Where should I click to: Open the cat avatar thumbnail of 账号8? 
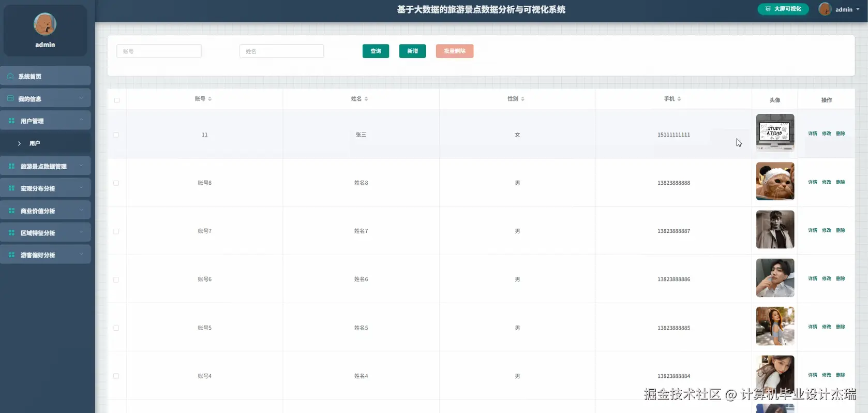coord(775,181)
